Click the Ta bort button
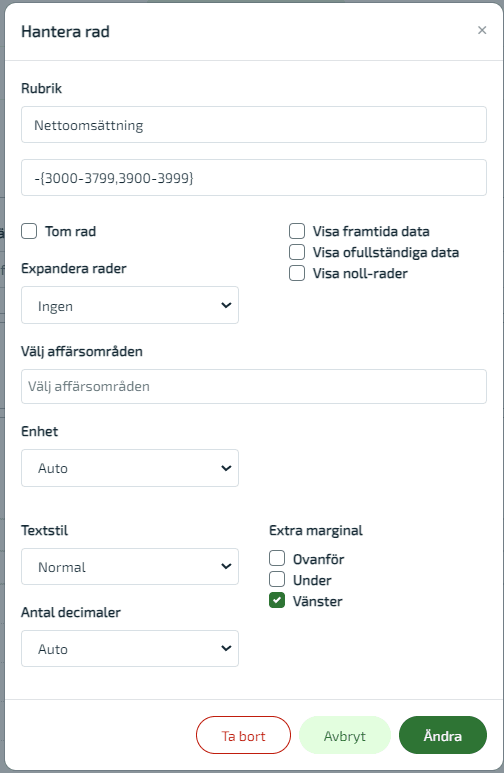The image size is (504, 773). pos(243,735)
